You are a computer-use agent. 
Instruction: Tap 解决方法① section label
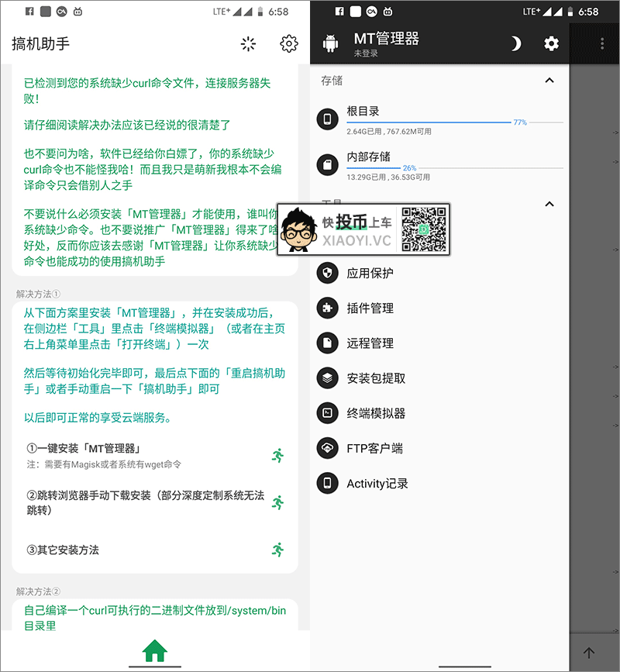[38, 294]
